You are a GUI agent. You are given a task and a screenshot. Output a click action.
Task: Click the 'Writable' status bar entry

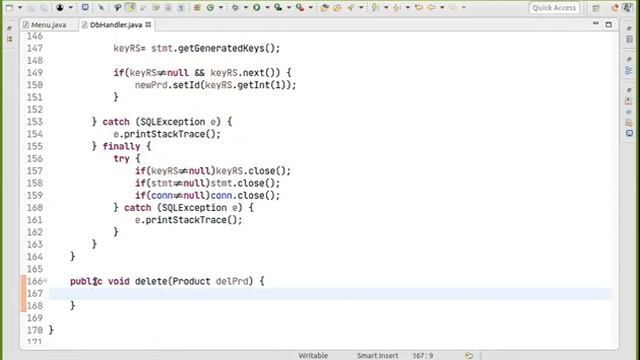pyautogui.click(x=313, y=356)
